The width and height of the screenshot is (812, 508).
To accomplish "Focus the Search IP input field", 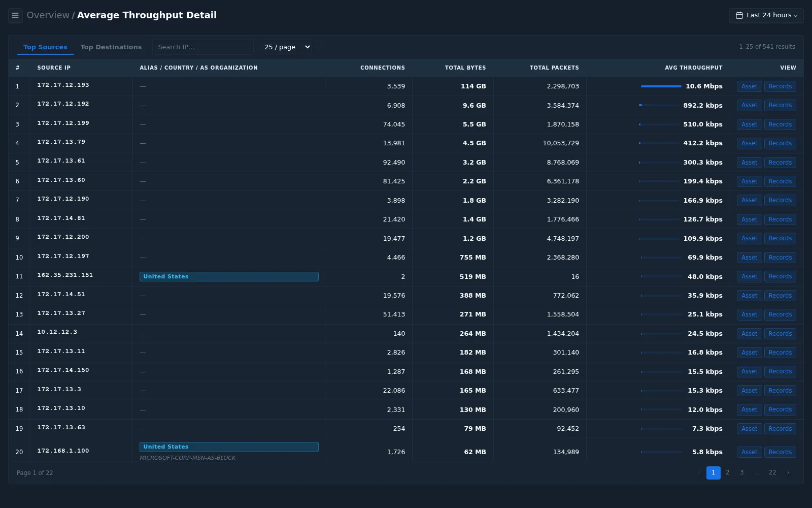I will click(x=203, y=47).
